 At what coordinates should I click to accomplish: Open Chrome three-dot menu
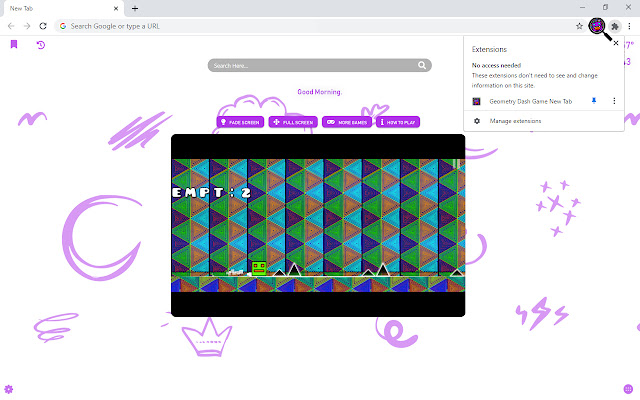click(x=629, y=26)
